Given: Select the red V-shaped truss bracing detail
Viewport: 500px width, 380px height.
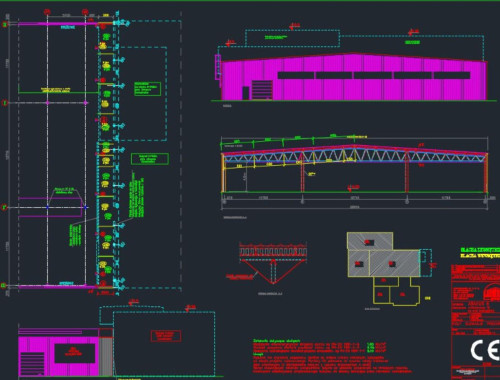Looking at the screenshot, I should 273,271.
